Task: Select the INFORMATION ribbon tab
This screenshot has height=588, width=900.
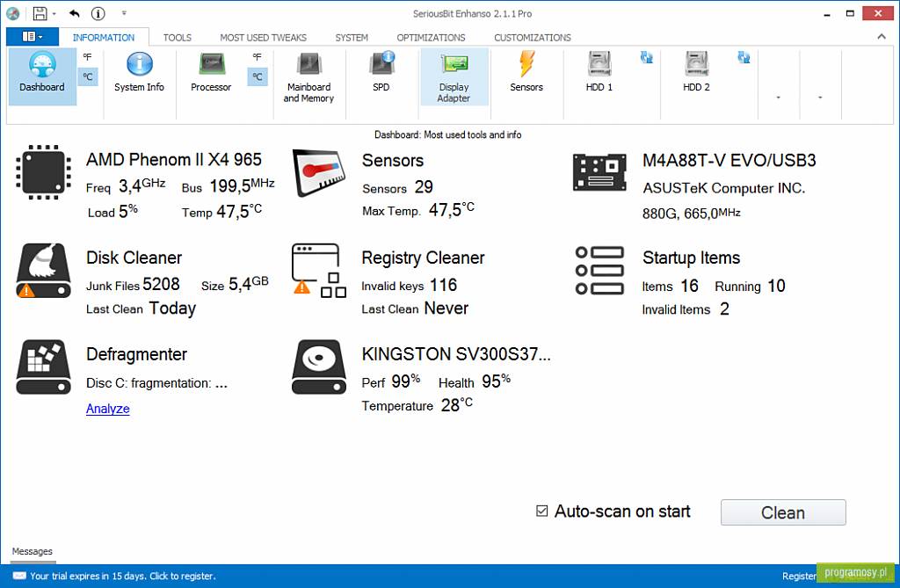Action: [x=104, y=37]
